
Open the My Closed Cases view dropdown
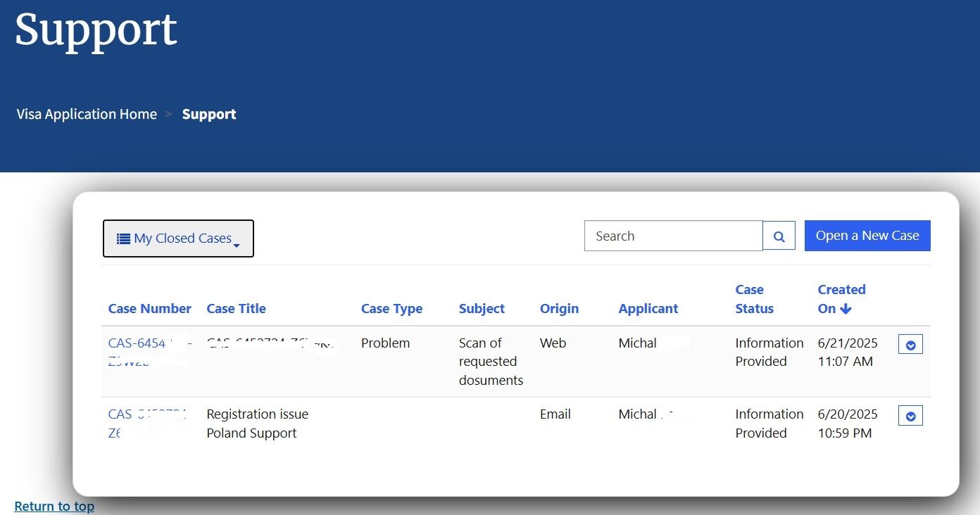pos(178,239)
